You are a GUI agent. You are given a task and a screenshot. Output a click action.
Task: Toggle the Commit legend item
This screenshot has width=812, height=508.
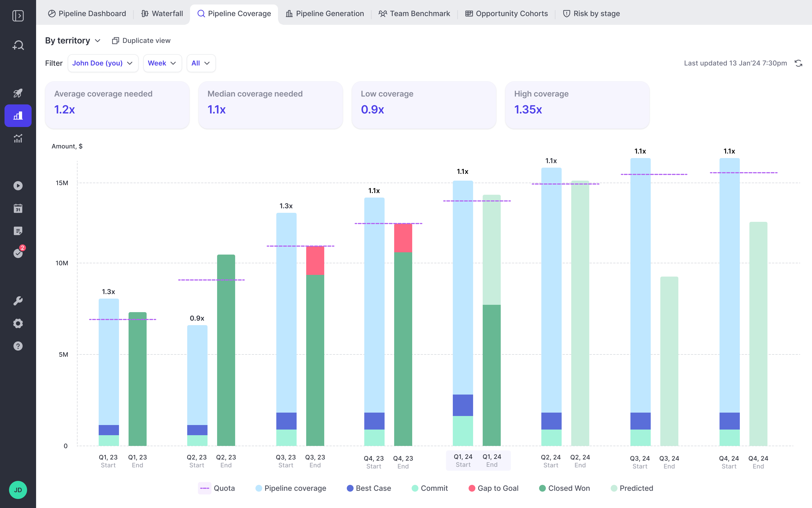tap(429, 488)
